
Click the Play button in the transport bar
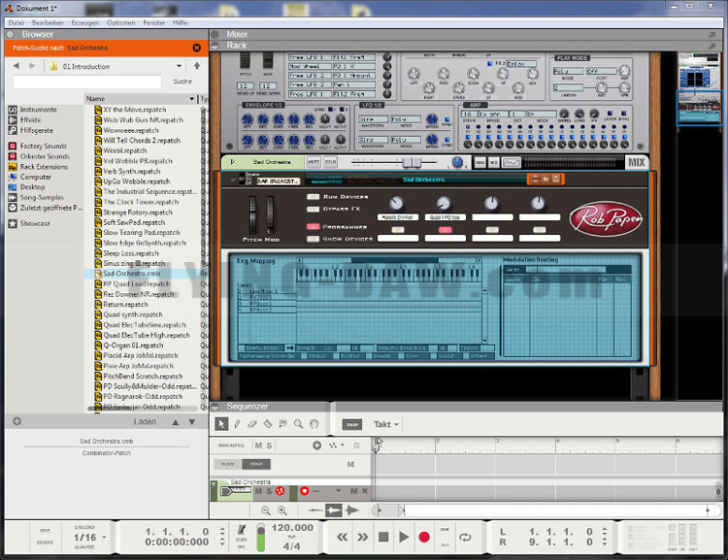(404, 537)
